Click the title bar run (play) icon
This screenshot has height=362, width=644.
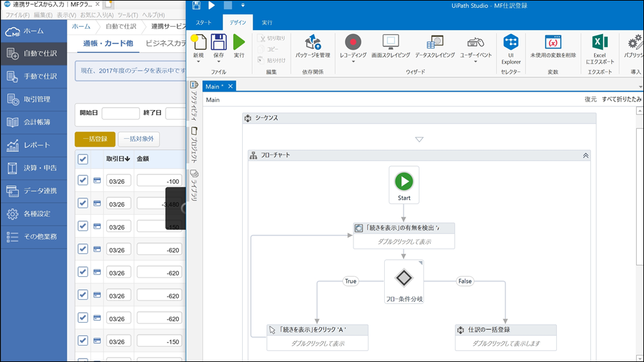tap(211, 5)
